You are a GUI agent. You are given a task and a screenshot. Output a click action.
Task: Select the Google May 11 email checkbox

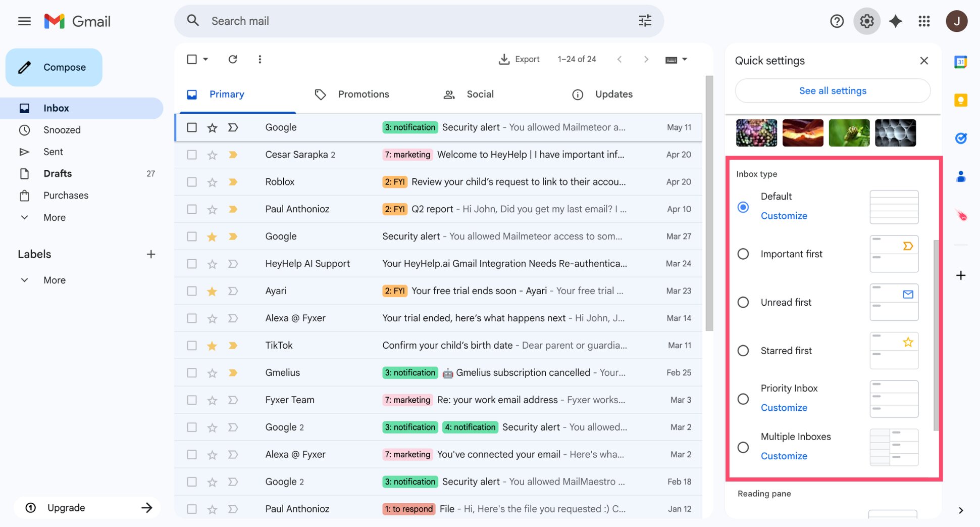[x=192, y=127]
